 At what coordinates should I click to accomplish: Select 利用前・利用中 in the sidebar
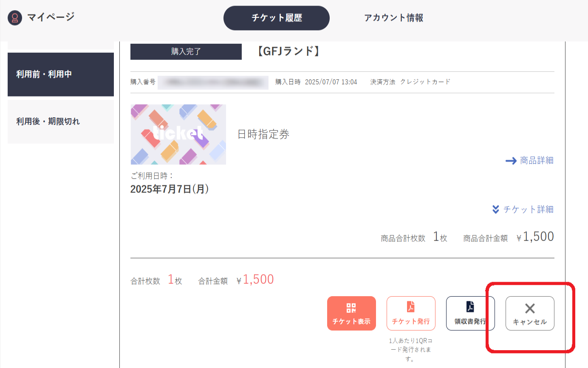click(x=61, y=74)
